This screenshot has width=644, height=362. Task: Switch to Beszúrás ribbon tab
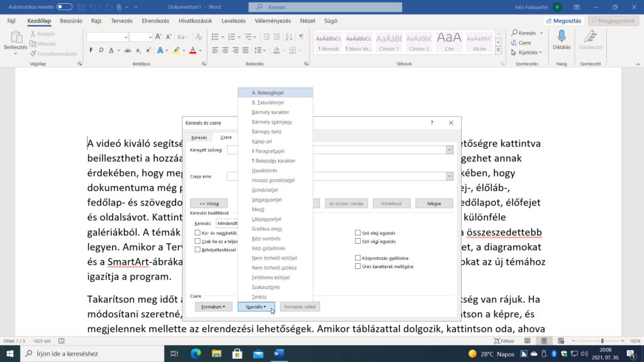[71, 21]
